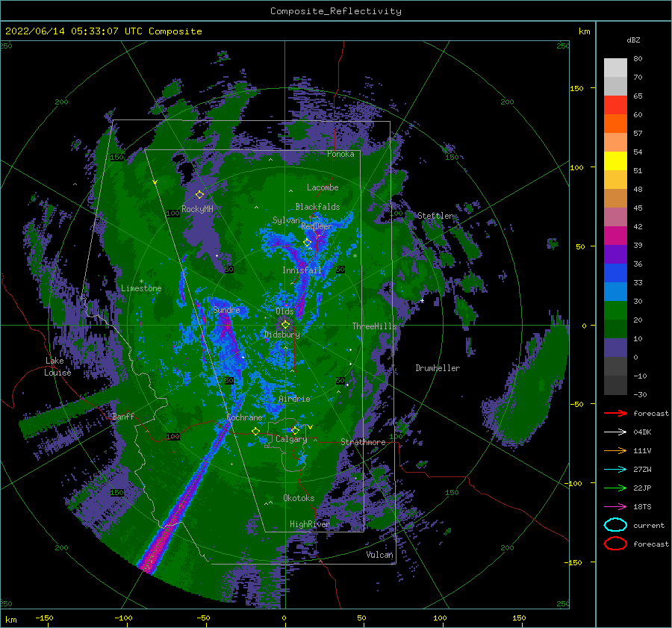Screen dimensions: 672x628
Task: Click the red forecast ellipse icon
Action: pos(615,544)
